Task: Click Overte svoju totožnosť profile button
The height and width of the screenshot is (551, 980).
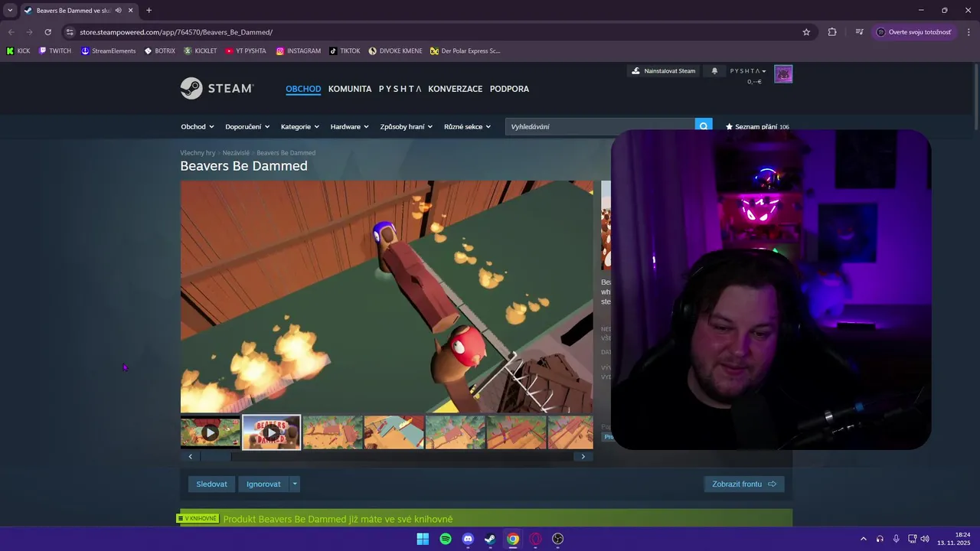Action: click(x=914, y=32)
